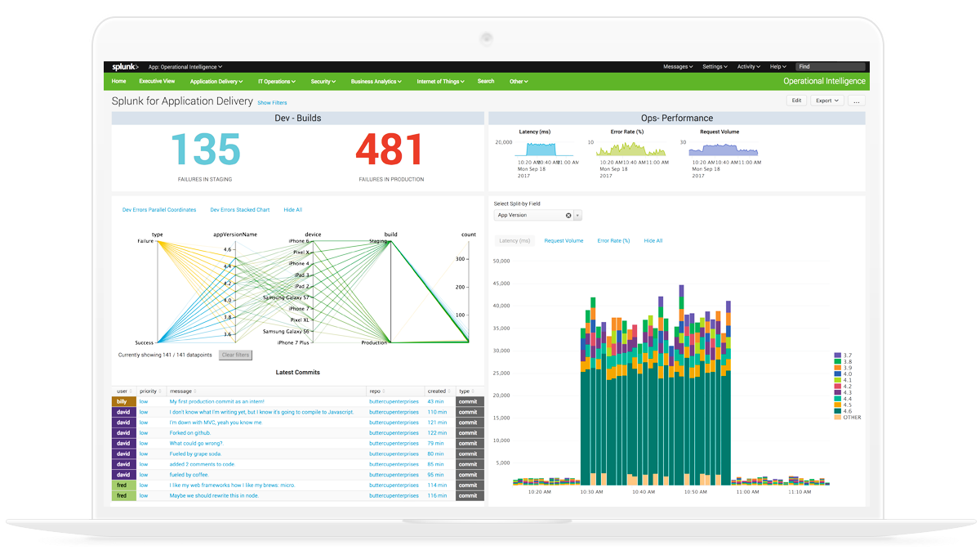Screen dimensions: 980x559
Task: Click the Show Filters link
Action: (x=272, y=102)
